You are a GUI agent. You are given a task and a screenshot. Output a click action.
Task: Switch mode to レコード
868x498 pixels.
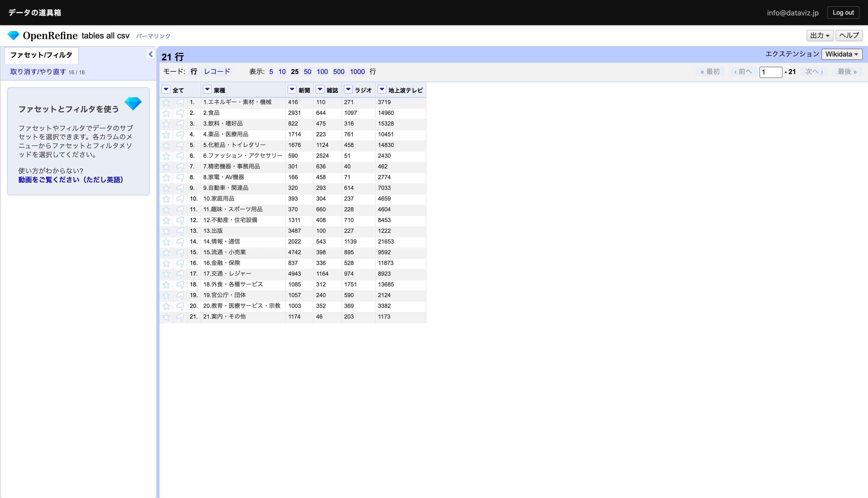tap(217, 71)
